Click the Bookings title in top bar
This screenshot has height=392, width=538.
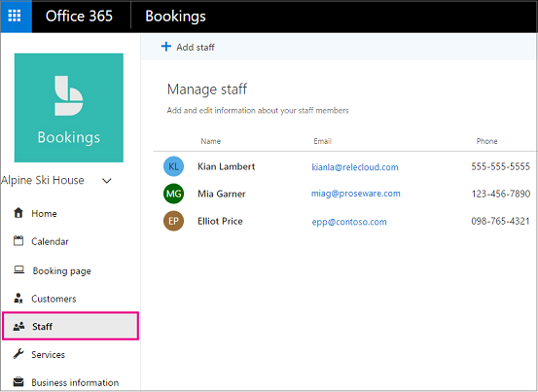pos(175,17)
